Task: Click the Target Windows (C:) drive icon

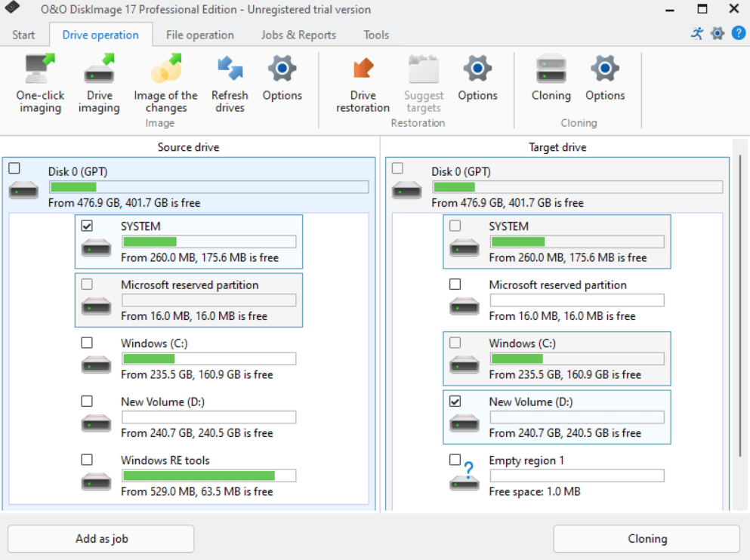Action: tap(465, 365)
